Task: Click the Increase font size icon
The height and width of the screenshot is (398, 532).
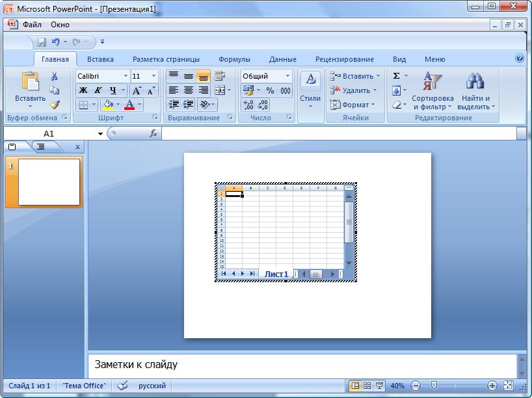Action: (137, 90)
